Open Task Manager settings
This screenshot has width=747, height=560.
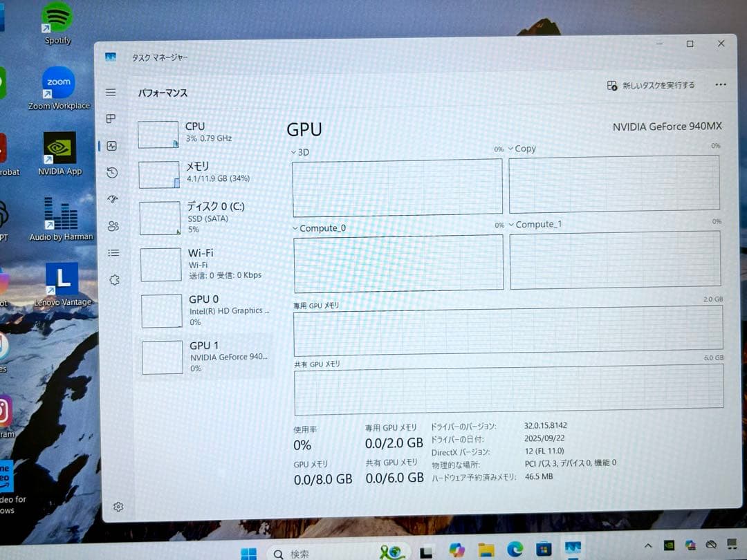118,506
